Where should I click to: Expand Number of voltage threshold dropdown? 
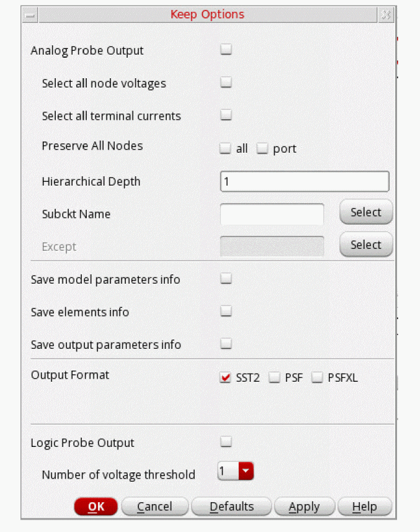(246, 472)
